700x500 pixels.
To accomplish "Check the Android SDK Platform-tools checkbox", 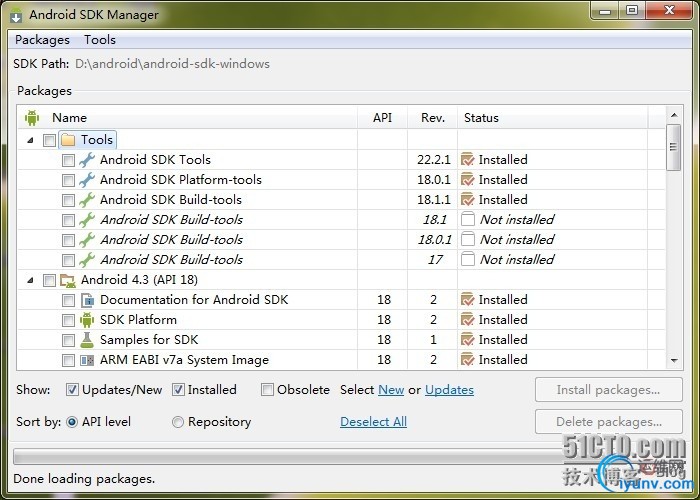I will point(68,180).
